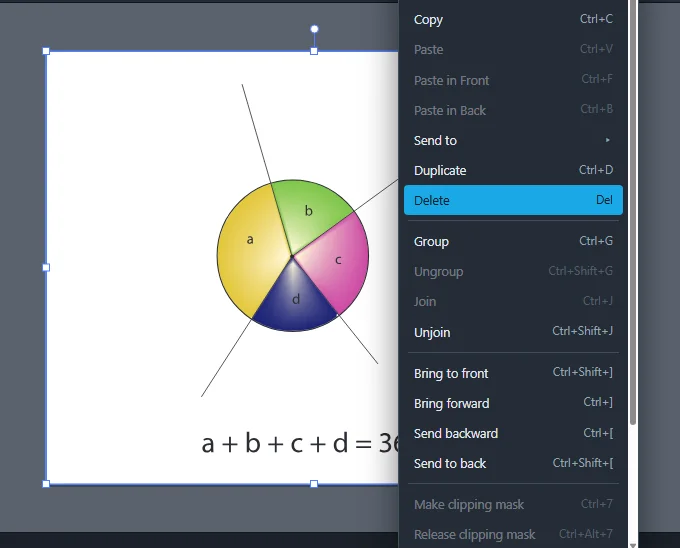Choose Send backward

(x=513, y=434)
